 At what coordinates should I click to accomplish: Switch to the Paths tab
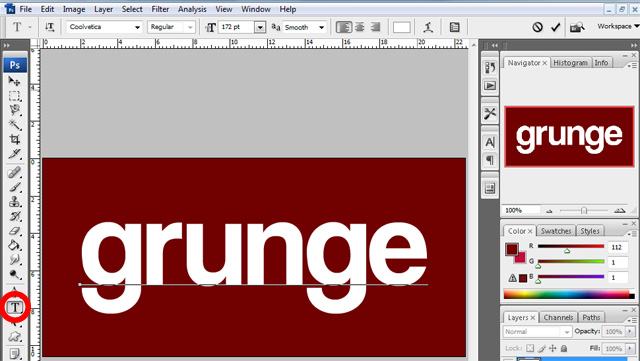[x=591, y=317]
